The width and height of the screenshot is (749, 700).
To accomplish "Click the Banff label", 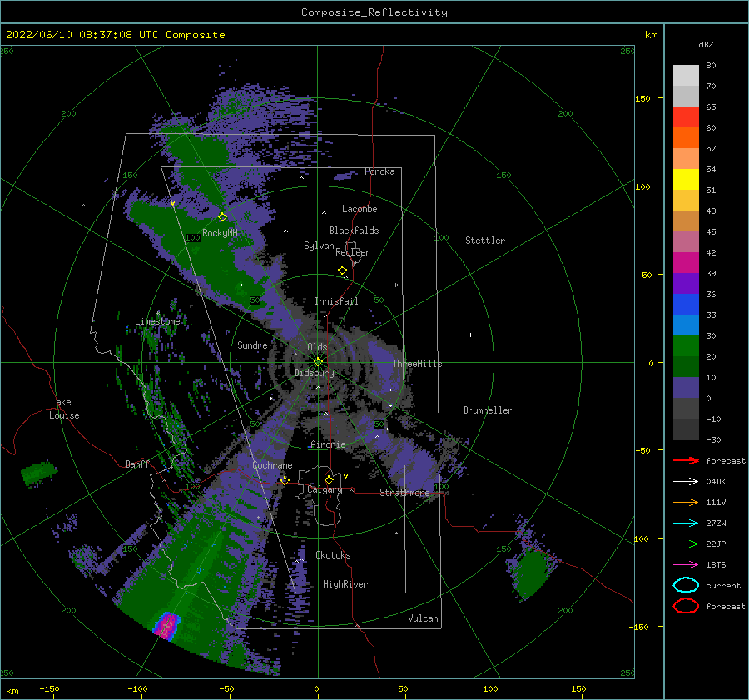I will (x=137, y=464).
